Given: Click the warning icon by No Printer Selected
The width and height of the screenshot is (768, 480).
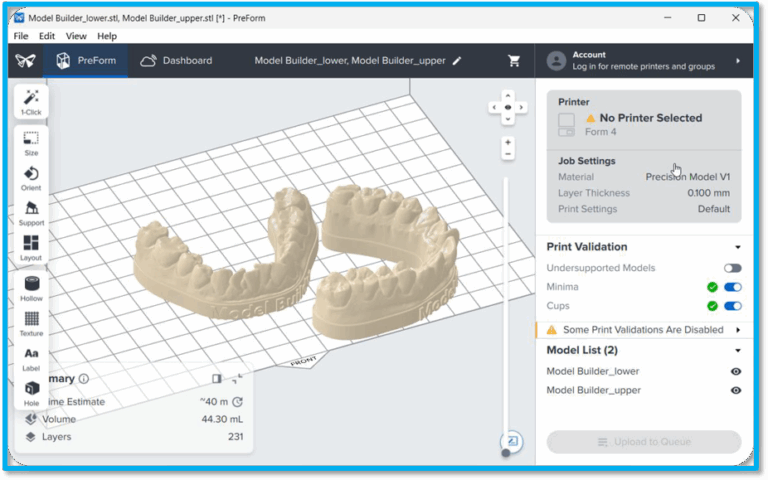Looking at the screenshot, I should point(591,118).
